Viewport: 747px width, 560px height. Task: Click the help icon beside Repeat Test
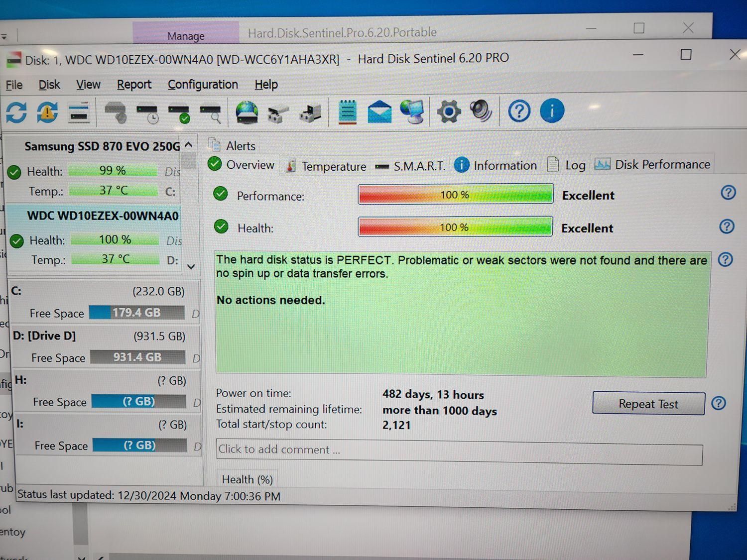click(x=719, y=403)
